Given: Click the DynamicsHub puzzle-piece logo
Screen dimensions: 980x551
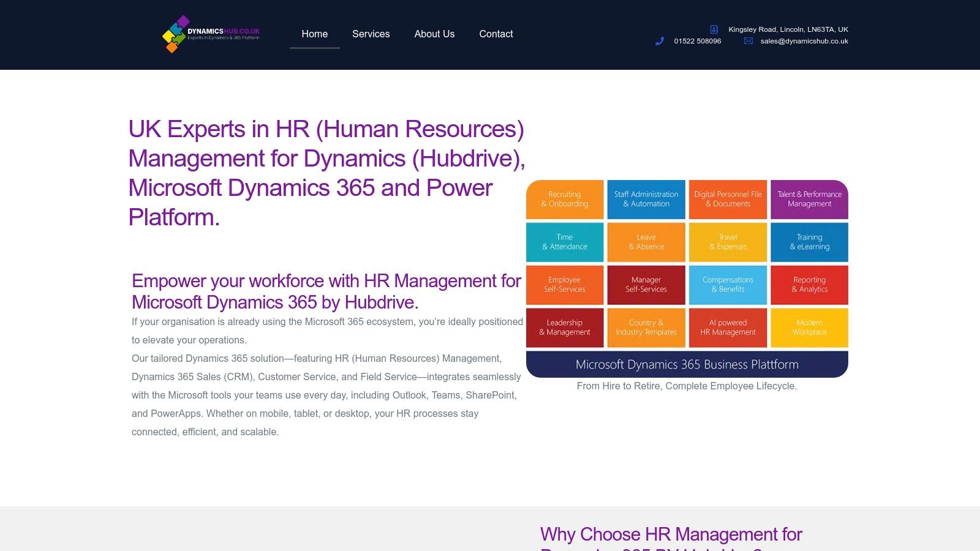Looking at the screenshot, I should click(x=174, y=34).
